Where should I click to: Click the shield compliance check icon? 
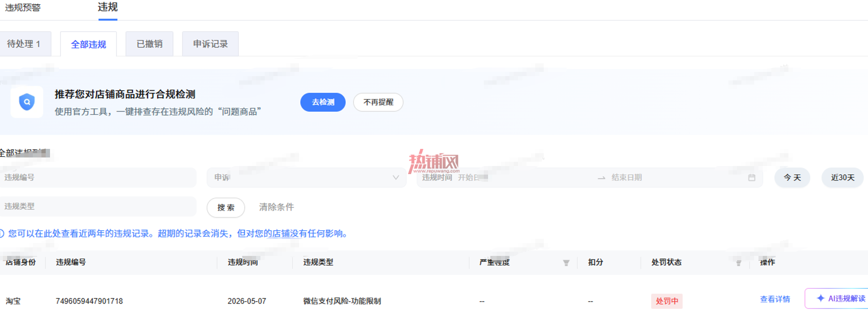tap(27, 102)
